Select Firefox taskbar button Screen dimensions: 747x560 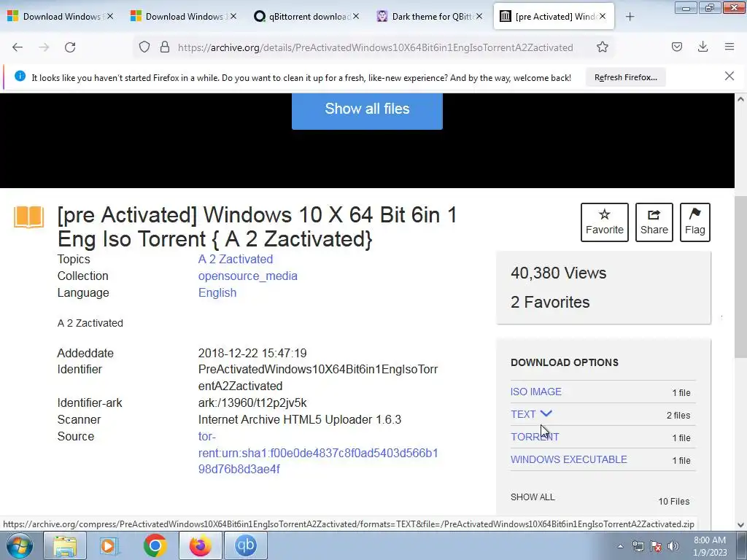(x=200, y=545)
